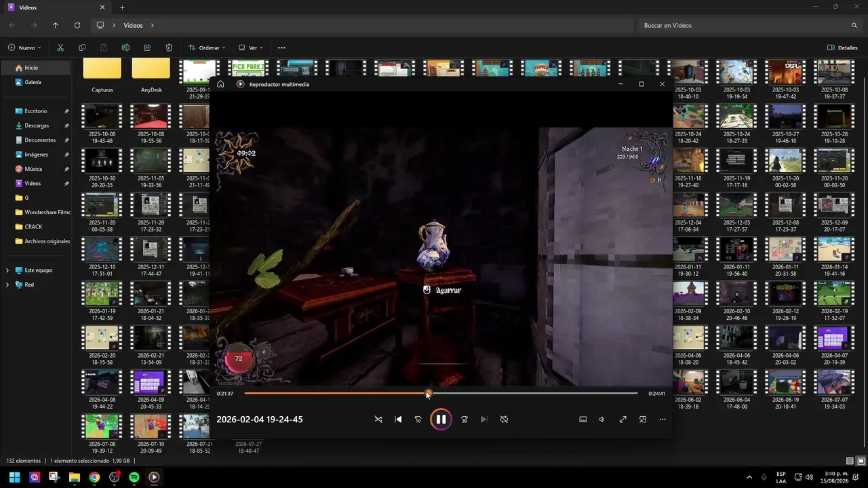Open the Ver view dropdown
The image size is (868, 488).
tap(251, 47)
